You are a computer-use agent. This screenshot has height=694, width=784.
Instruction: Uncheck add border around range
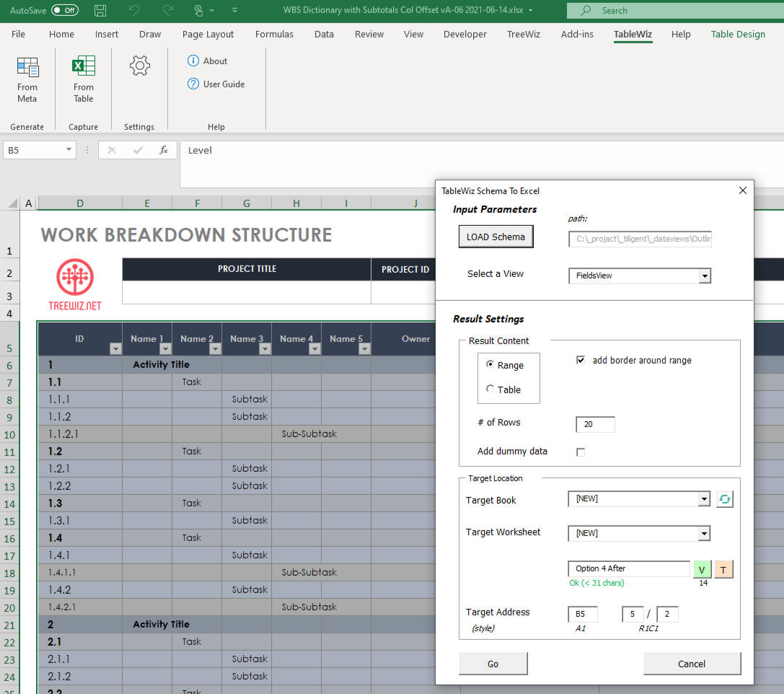[x=581, y=360]
